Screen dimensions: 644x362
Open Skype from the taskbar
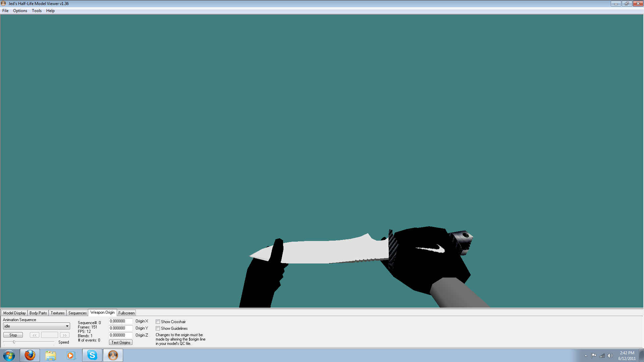(92, 355)
